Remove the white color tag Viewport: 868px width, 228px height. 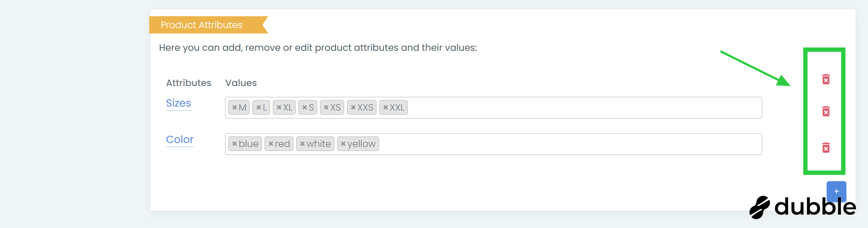302,144
